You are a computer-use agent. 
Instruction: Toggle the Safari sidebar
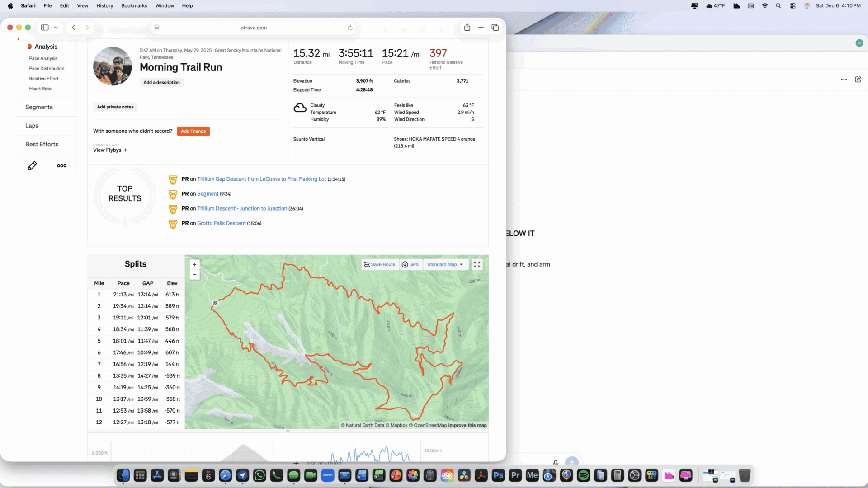tap(45, 28)
